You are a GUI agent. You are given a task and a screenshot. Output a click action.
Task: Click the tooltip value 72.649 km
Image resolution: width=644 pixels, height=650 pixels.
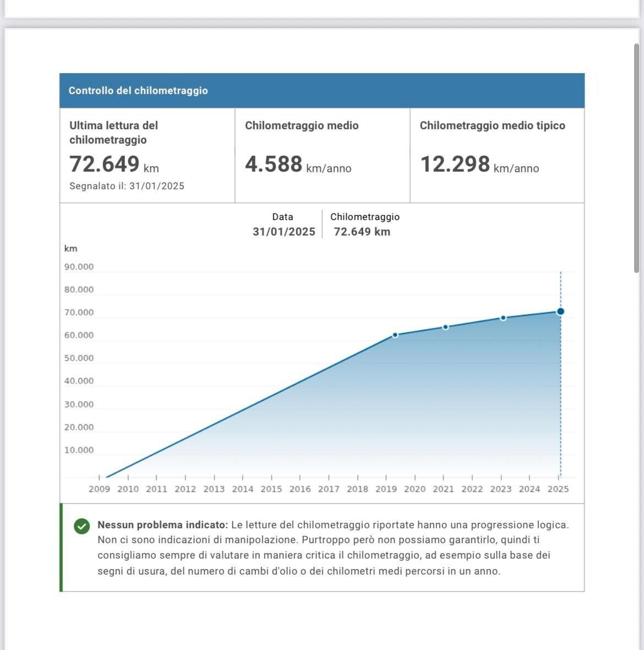[362, 232]
